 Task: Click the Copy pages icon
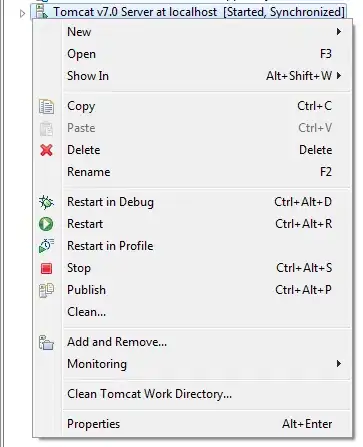[46, 107]
